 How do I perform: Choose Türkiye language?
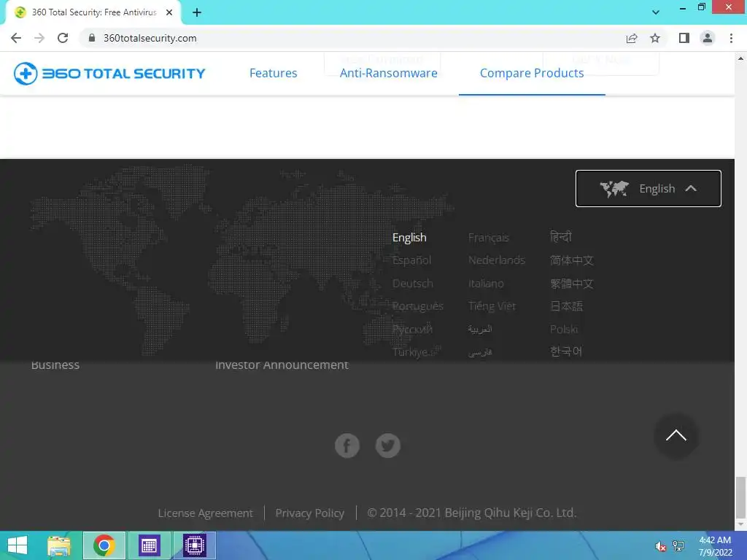410,352
